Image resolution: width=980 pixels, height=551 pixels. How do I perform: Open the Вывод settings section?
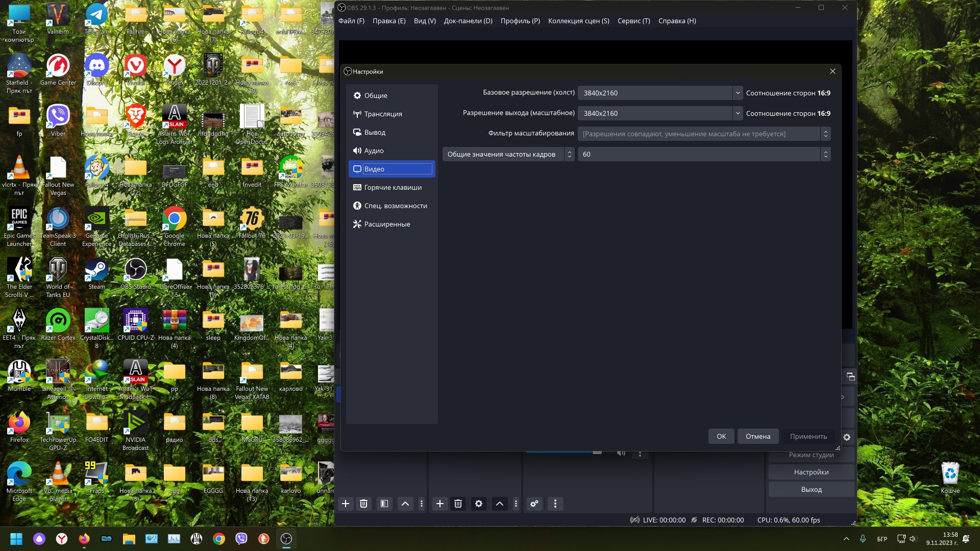click(x=375, y=132)
